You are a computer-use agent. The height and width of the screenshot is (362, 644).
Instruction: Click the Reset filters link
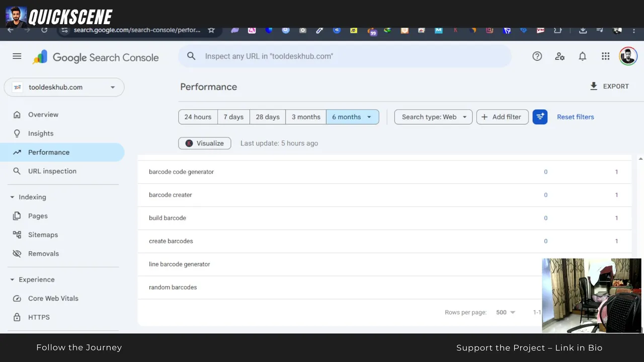coord(575,117)
